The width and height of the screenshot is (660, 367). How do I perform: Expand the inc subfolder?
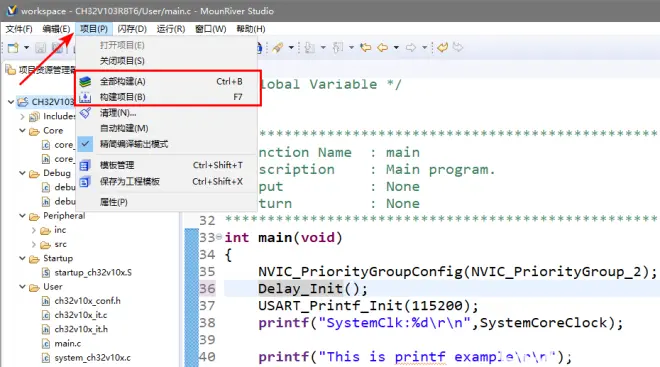click(33, 230)
